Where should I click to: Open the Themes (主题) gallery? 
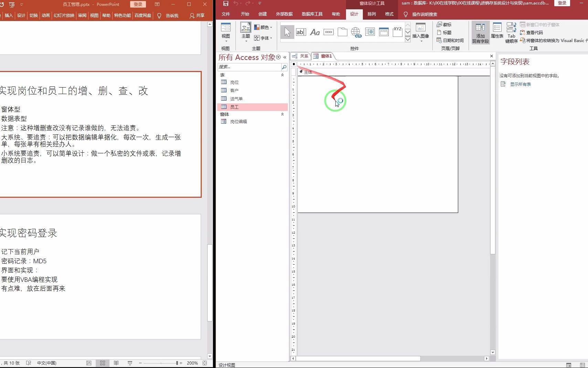pos(246,32)
